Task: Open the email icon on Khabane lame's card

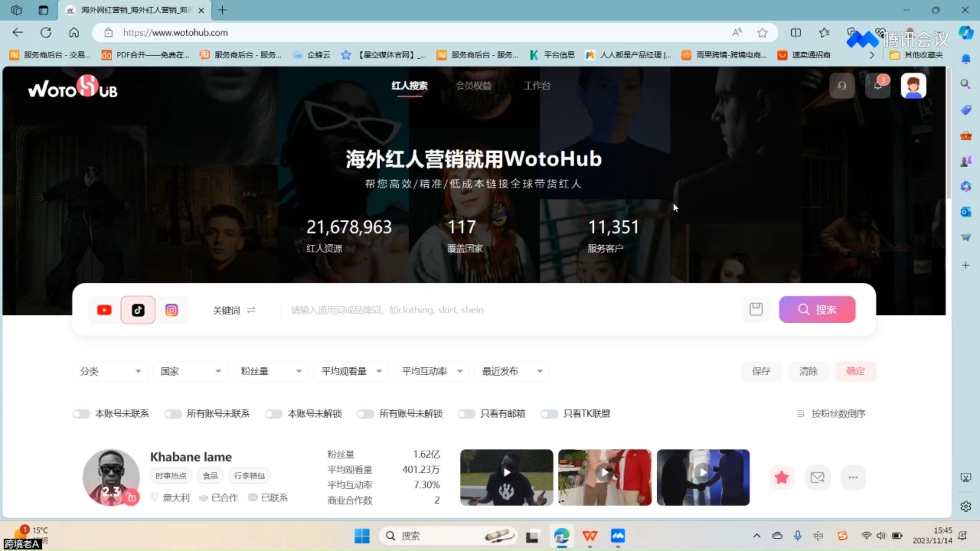Action: (817, 477)
